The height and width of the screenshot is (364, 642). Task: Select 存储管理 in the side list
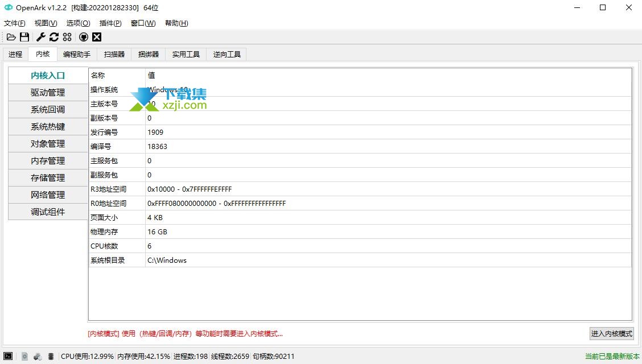[x=48, y=178]
